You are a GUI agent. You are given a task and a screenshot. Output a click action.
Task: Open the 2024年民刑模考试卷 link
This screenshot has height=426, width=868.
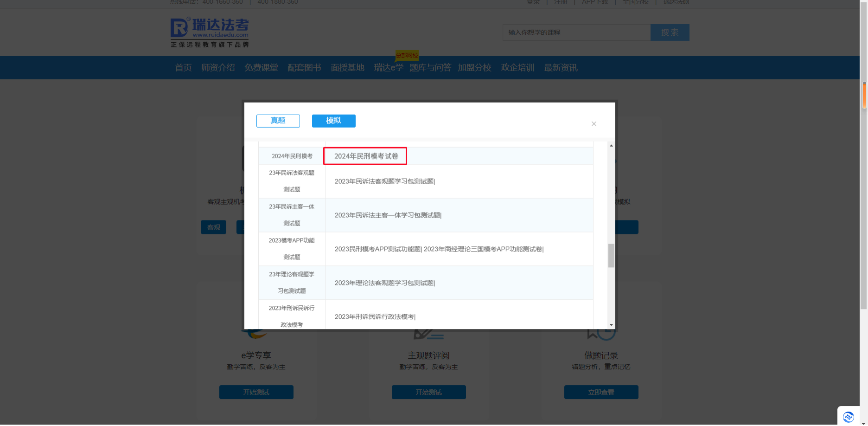pyautogui.click(x=366, y=156)
